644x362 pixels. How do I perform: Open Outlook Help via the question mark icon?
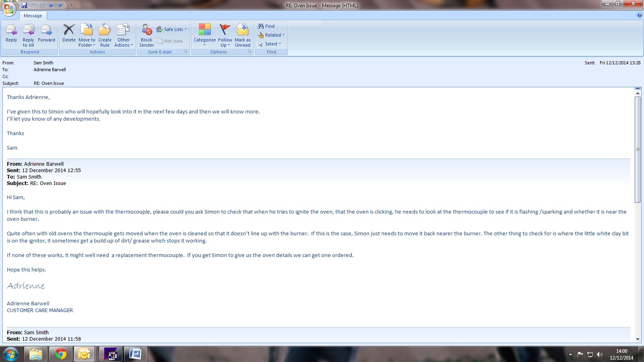pos(640,15)
